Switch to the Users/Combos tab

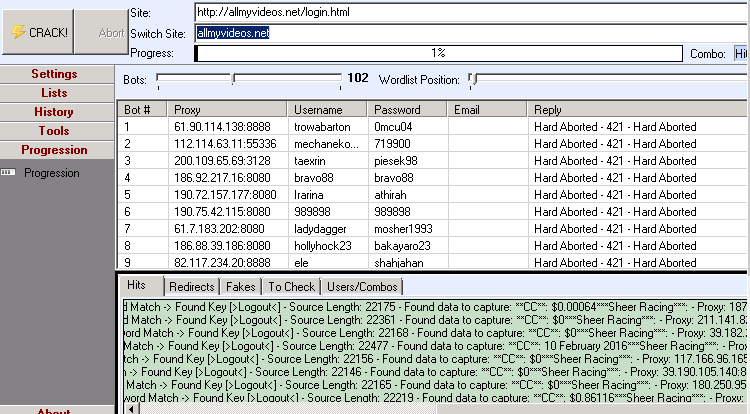tap(362, 287)
